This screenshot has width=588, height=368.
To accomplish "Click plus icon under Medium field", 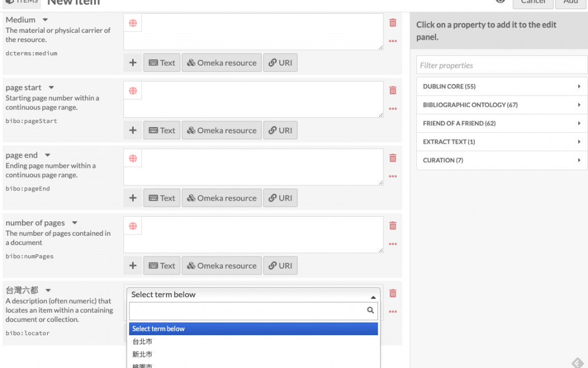I will (133, 63).
